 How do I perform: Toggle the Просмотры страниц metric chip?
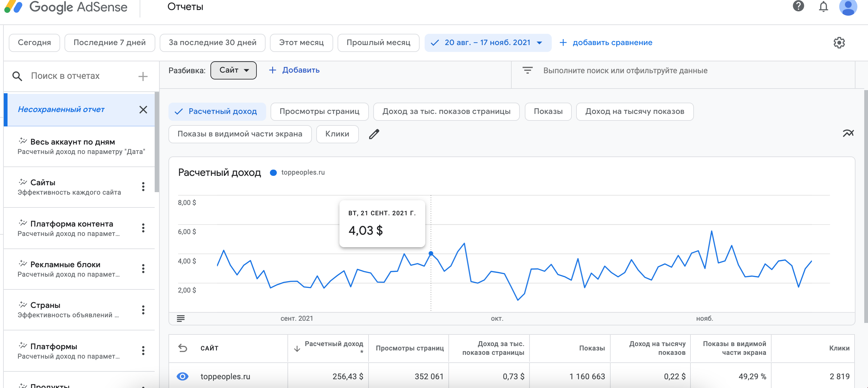(x=319, y=111)
